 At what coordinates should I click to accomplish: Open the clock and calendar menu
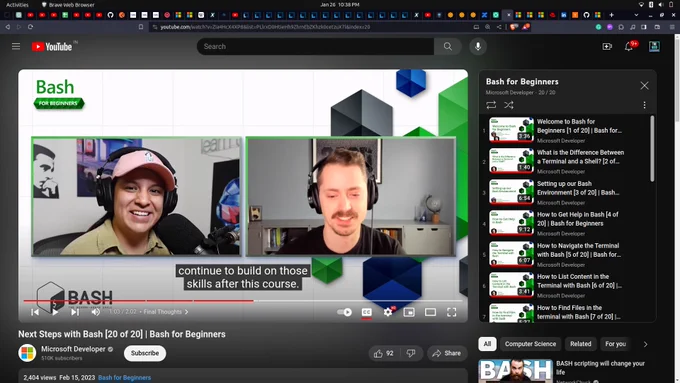point(340,5)
